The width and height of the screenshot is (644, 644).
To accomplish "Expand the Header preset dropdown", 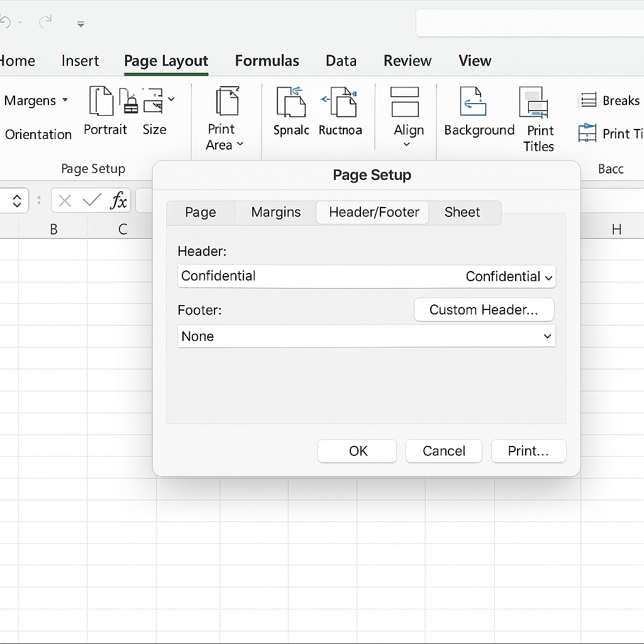I will pos(548,277).
